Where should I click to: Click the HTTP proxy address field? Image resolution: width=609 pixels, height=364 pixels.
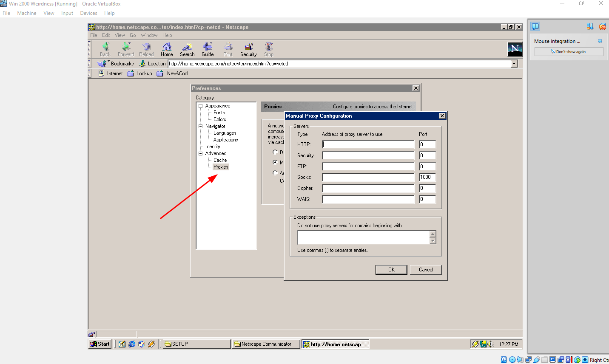coord(368,144)
